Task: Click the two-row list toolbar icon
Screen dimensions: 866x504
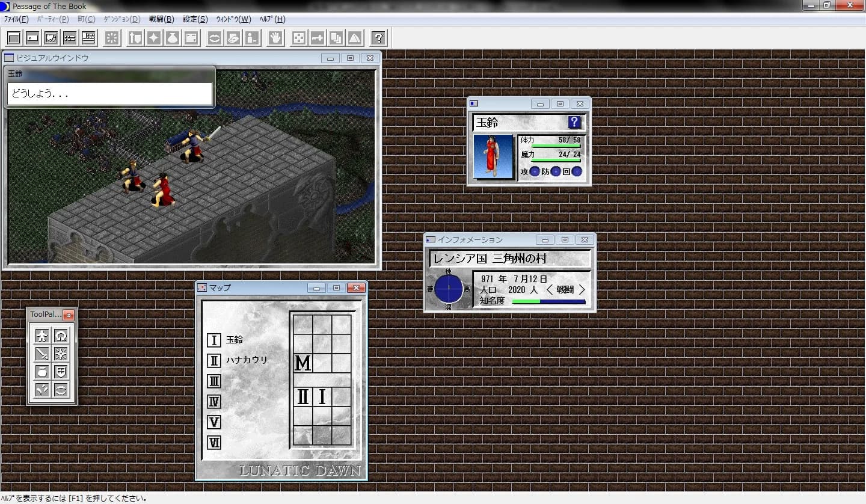Action: click(x=70, y=38)
